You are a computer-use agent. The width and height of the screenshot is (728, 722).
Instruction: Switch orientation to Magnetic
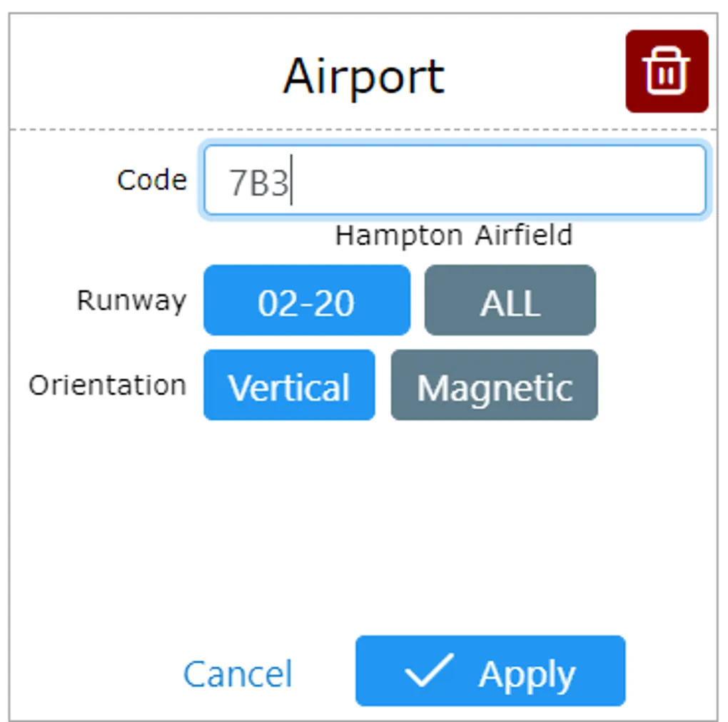pyautogui.click(x=494, y=385)
